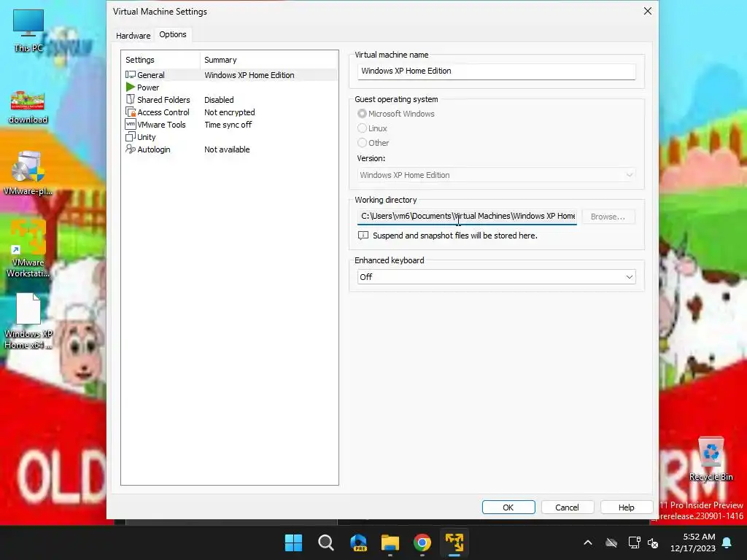Select the VMware Tools vm icon
The width and height of the screenshot is (747, 560).
130,124
